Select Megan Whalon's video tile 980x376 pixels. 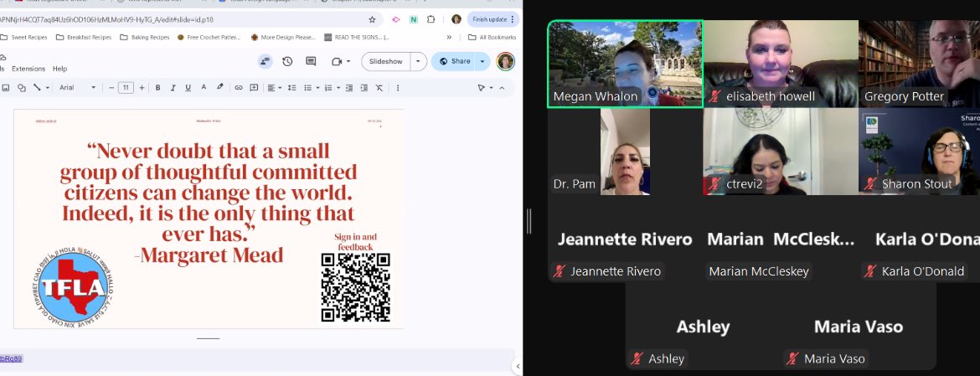point(625,64)
